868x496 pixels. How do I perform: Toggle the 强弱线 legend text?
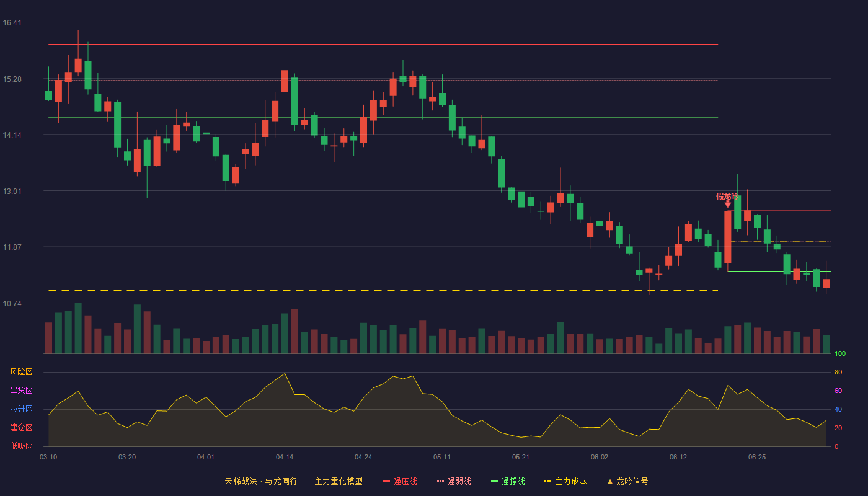tap(459, 481)
